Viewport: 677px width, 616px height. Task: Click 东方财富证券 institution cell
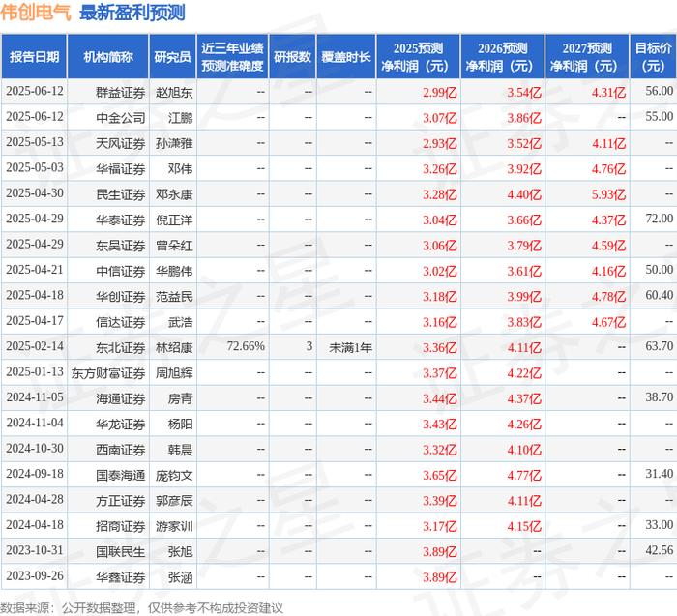(108, 372)
